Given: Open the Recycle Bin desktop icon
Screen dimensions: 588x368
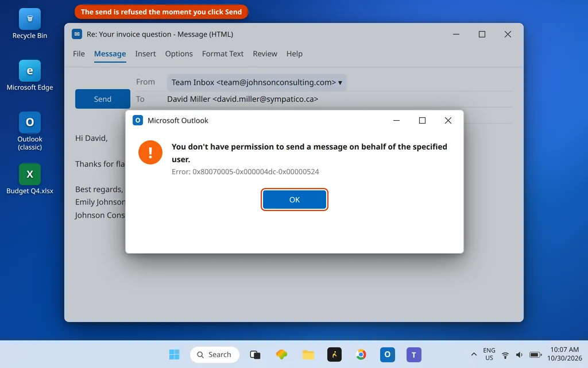Looking at the screenshot, I should click(x=30, y=24).
